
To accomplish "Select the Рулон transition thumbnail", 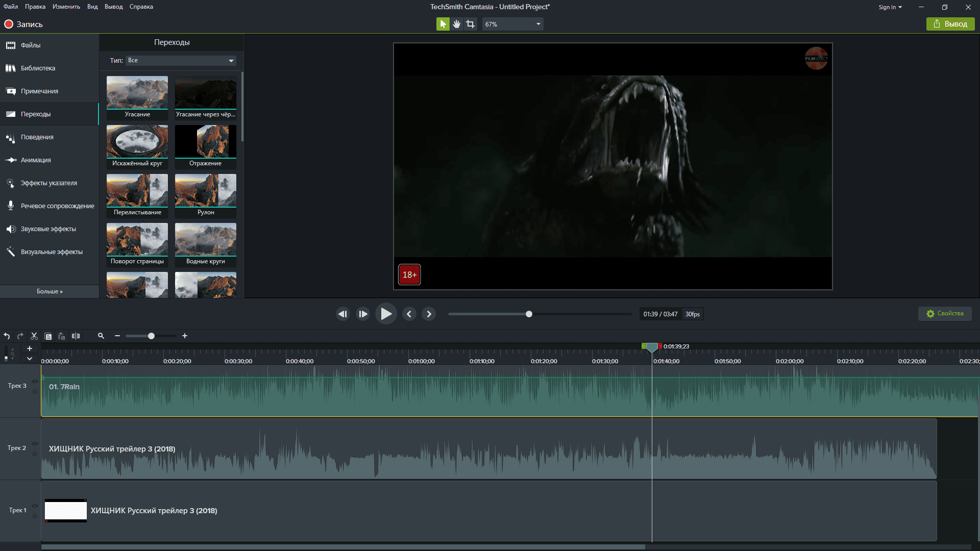I will tap(206, 195).
